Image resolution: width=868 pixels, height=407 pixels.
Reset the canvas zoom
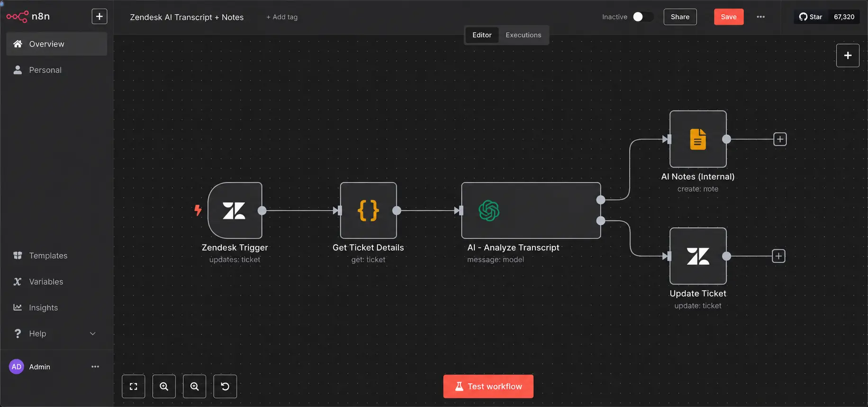coord(225,387)
